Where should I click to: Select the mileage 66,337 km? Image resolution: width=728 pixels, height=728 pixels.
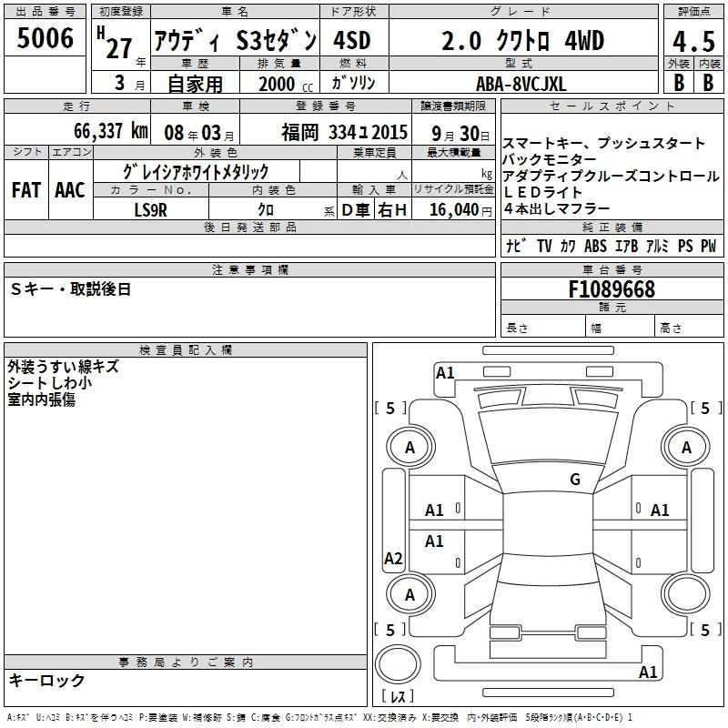111,131
